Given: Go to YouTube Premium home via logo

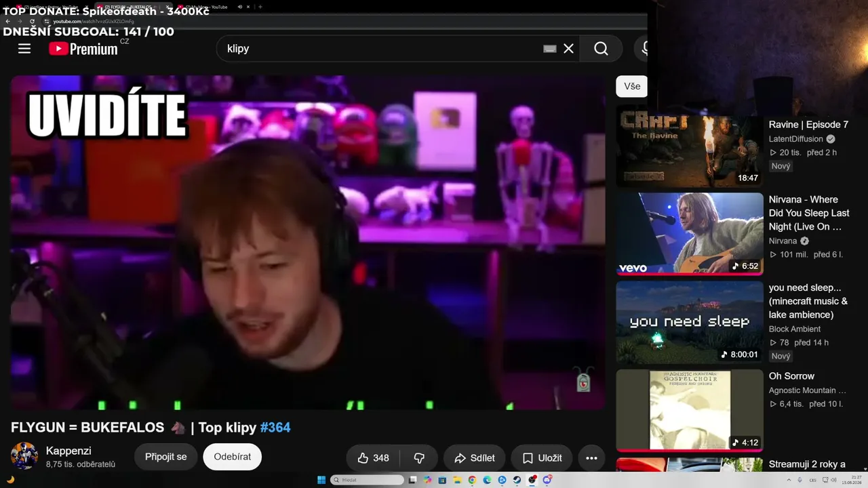Looking at the screenshot, I should pyautogui.click(x=83, y=49).
